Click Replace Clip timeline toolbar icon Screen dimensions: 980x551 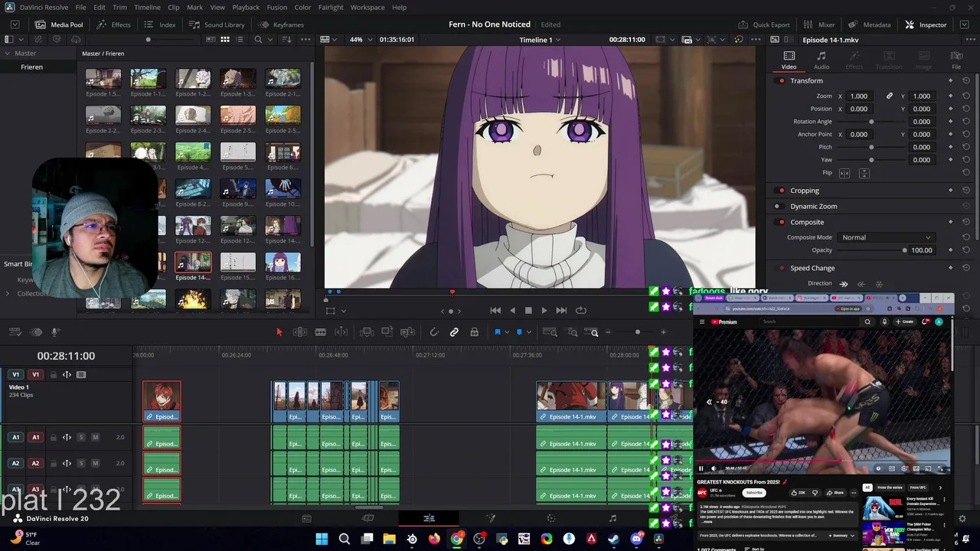pyautogui.click(x=407, y=332)
